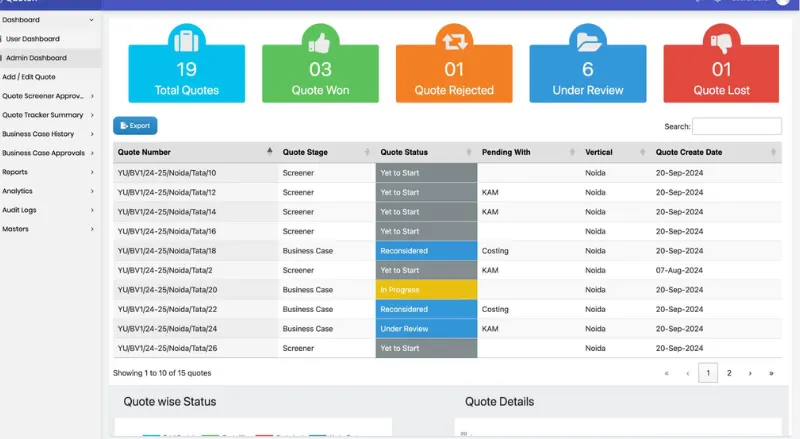Select pagination page 1

[708, 373]
